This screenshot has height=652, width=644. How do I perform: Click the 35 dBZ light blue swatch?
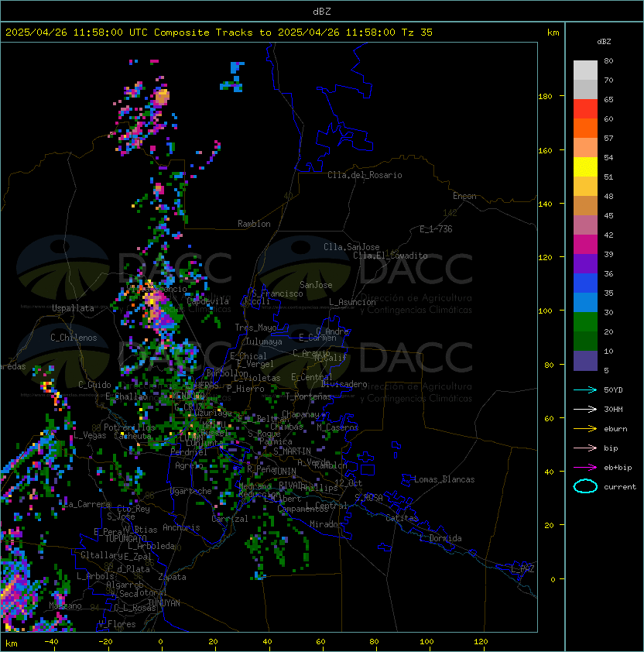coord(585,302)
